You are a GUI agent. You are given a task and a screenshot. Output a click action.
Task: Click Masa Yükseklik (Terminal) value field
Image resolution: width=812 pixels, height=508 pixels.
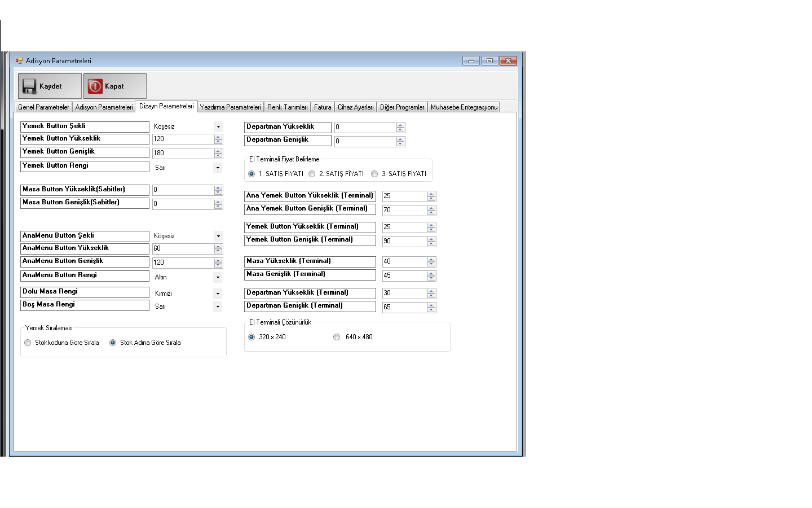(405, 261)
